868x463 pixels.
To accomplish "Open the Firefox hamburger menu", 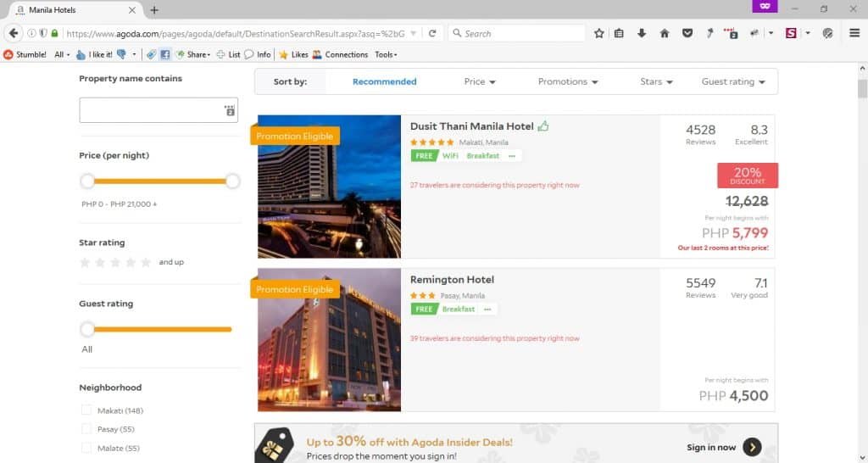I will click(854, 33).
